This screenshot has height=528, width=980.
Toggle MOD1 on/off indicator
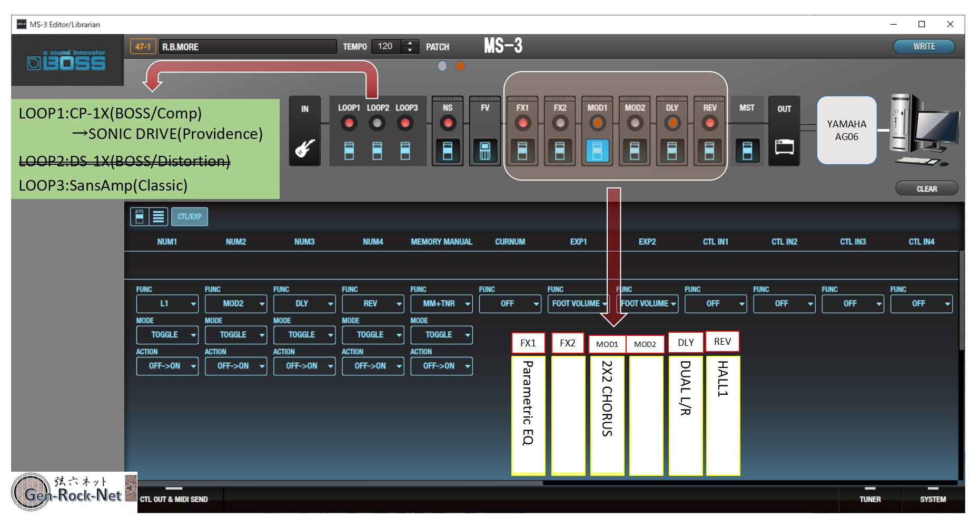tap(597, 123)
